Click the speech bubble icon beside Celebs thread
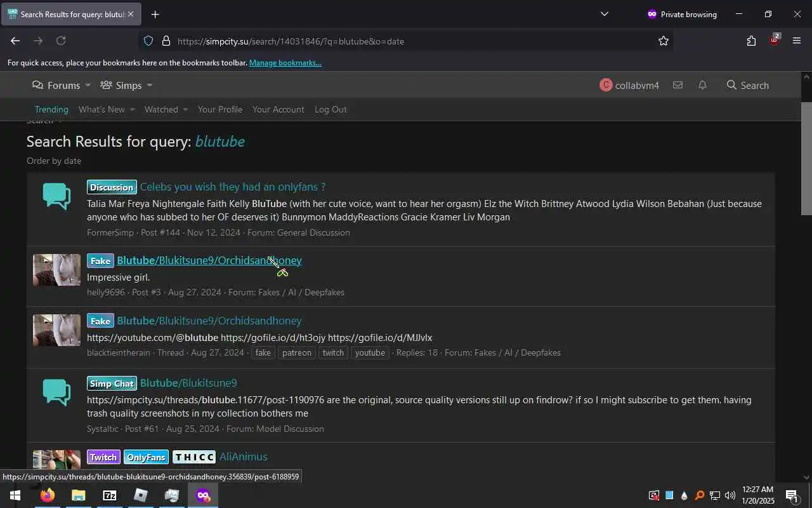Screen dimensions: 812x508 56,197
